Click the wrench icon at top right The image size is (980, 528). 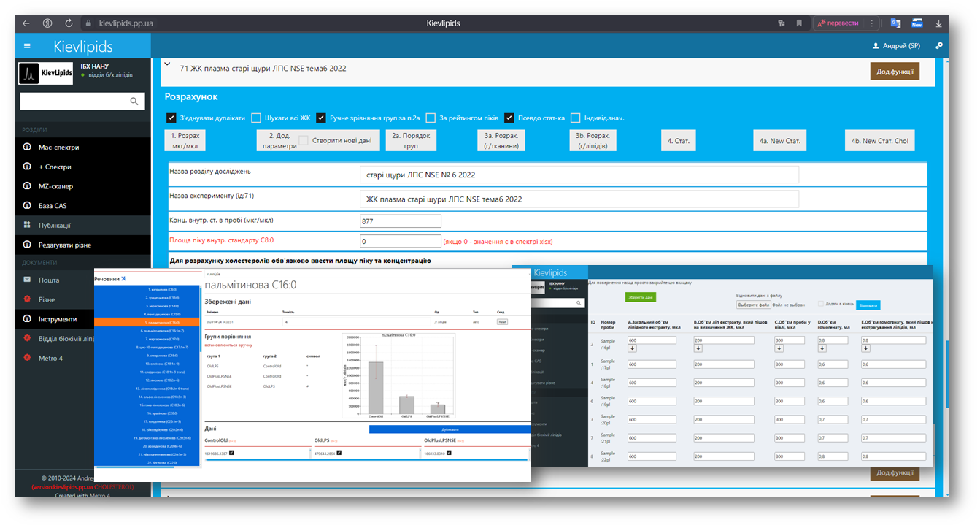click(938, 46)
